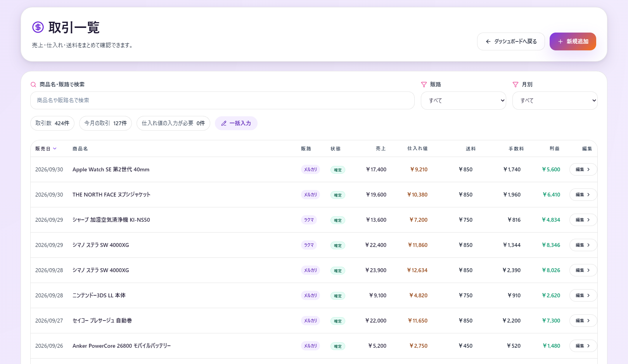The image size is (628, 364).
Task: Click the 商品名 column header
Action: (x=80, y=148)
